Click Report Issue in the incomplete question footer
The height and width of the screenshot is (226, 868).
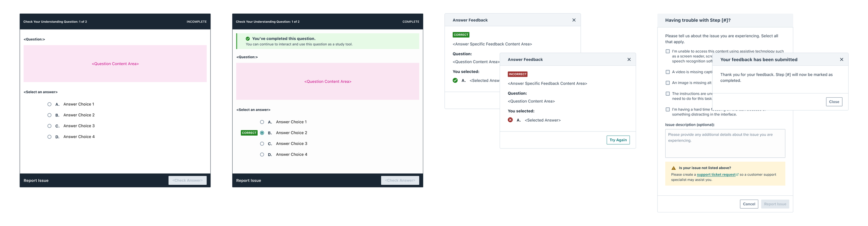tap(36, 180)
